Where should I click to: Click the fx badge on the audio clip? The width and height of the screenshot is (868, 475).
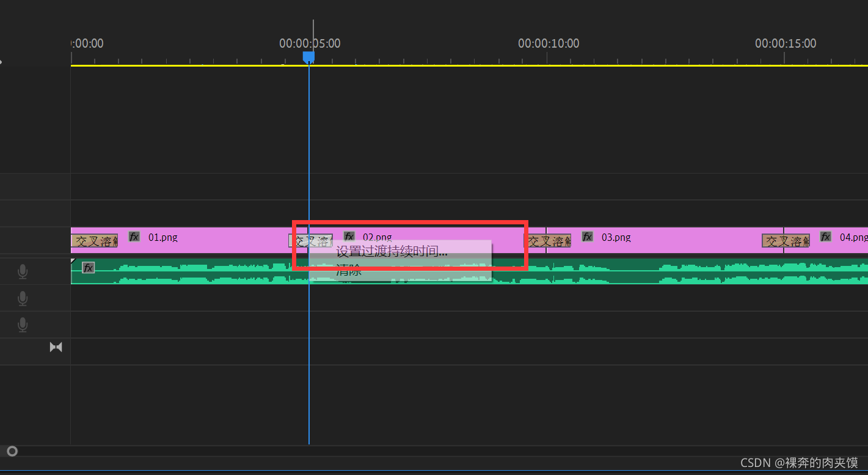[x=88, y=267]
